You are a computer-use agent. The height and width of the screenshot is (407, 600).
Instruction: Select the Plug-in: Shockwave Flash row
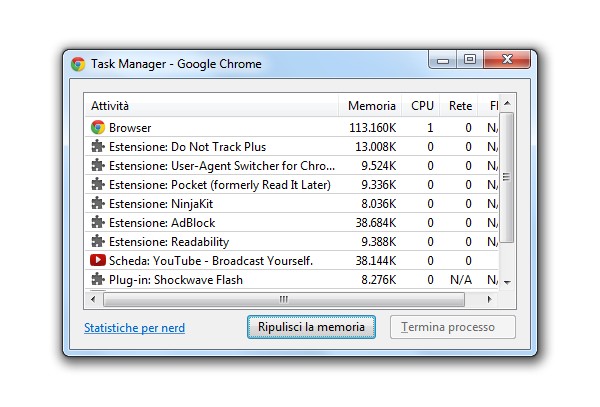(292, 280)
